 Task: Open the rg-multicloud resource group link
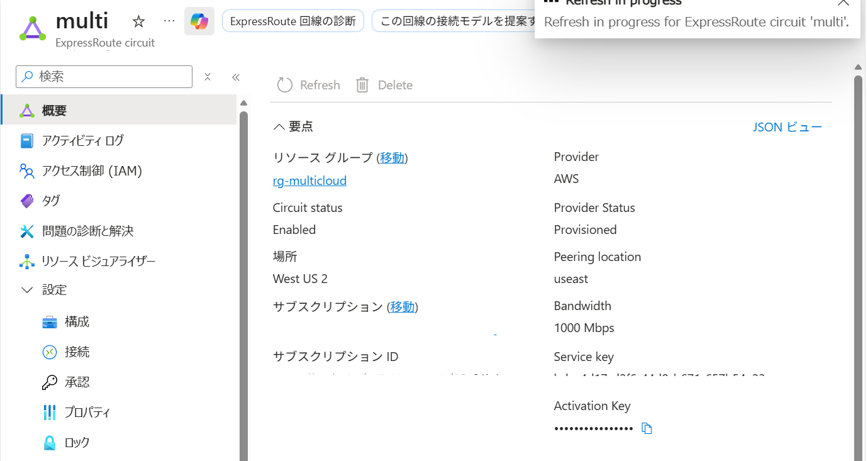[x=309, y=181]
